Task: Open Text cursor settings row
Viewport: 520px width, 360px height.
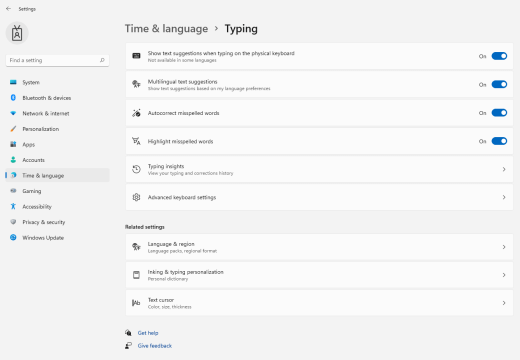Action: (319, 303)
